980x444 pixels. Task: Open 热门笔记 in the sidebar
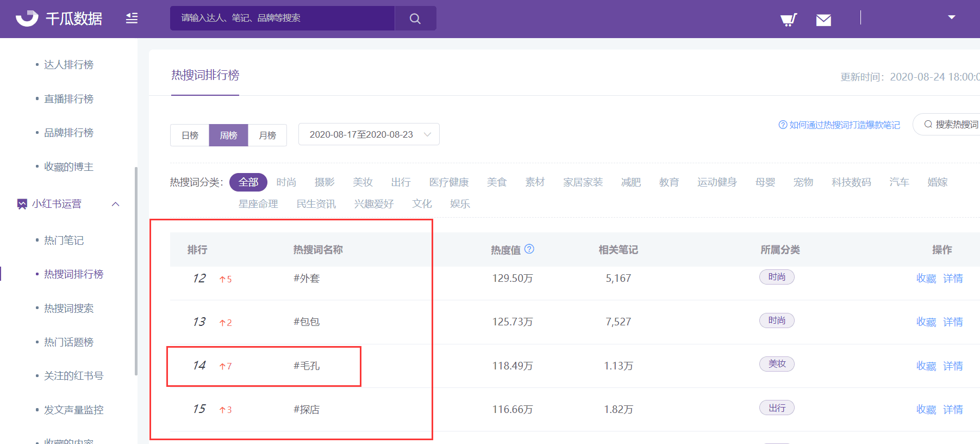click(x=64, y=240)
